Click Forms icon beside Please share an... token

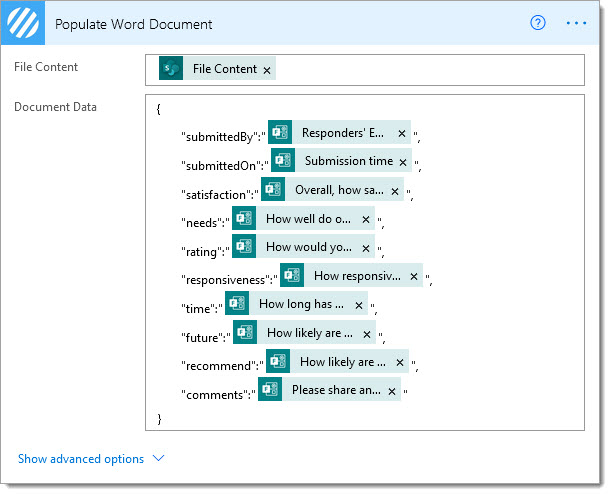(x=270, y=389)
